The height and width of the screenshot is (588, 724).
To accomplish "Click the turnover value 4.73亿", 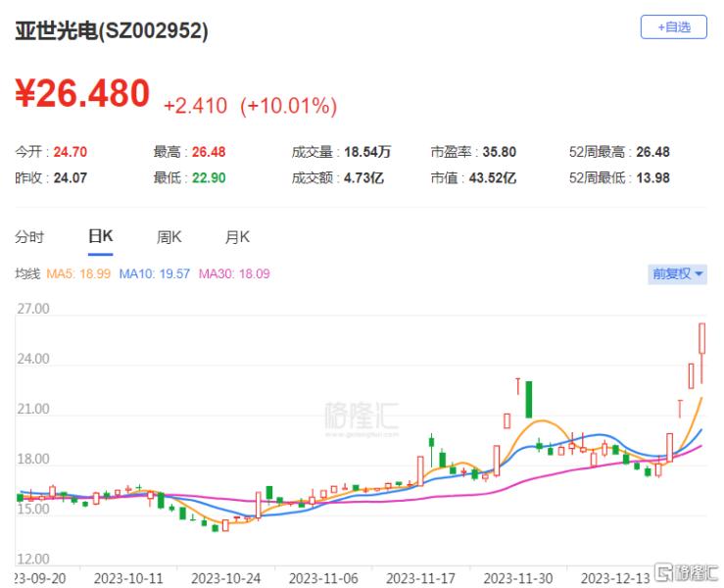I will pyautogui.click(x=363, y=177).
